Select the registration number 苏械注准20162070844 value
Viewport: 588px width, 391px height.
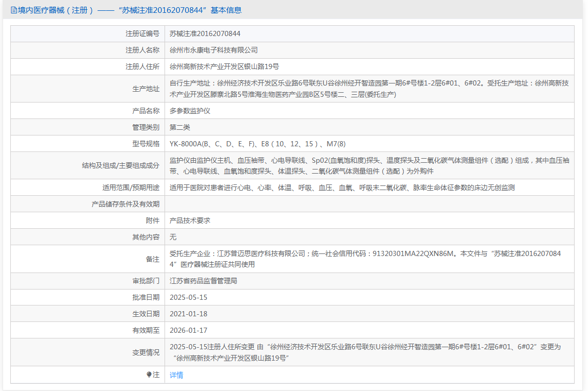point(205,33)
